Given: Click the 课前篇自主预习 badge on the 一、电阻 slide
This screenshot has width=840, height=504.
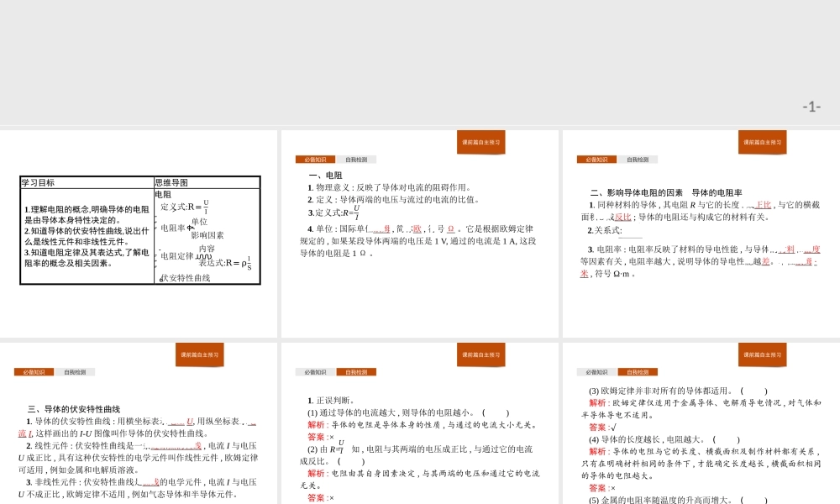Looking at the screenshot, I should 480,142.
